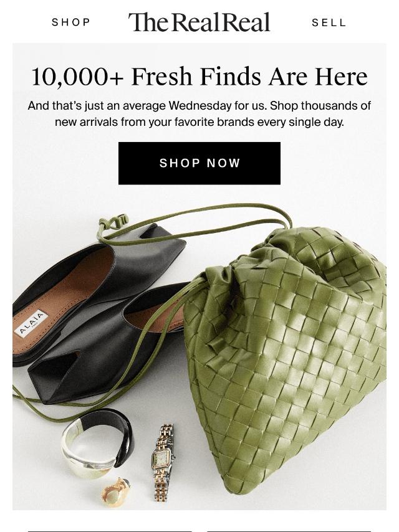The image size is (399, 532).
Task: Click the '10,000+ Fresh Finds Are Here' headline
Action: pos(199,77)
